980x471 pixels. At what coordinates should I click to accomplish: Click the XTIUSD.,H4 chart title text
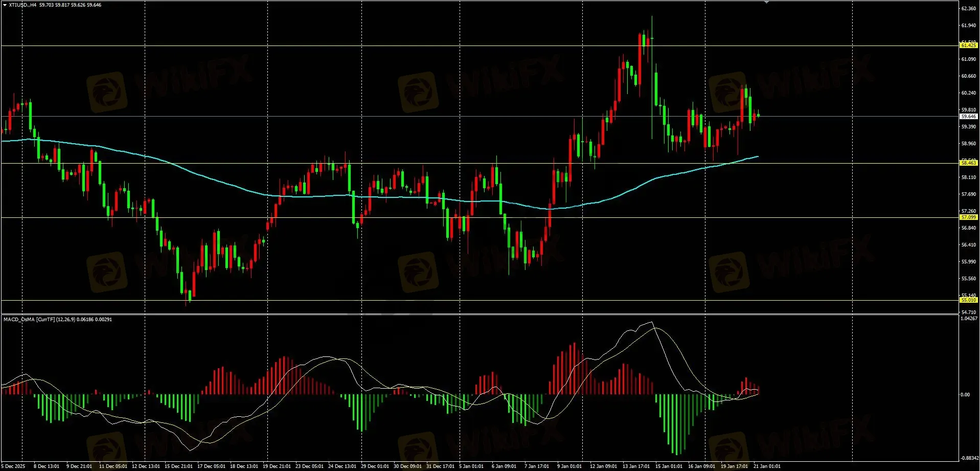click(x=22, y=5)
